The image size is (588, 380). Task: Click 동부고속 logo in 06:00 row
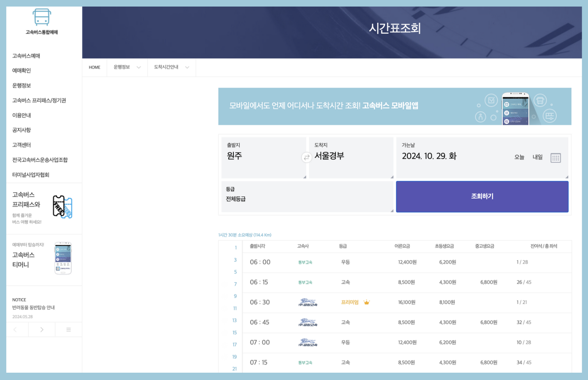point(305,262)
